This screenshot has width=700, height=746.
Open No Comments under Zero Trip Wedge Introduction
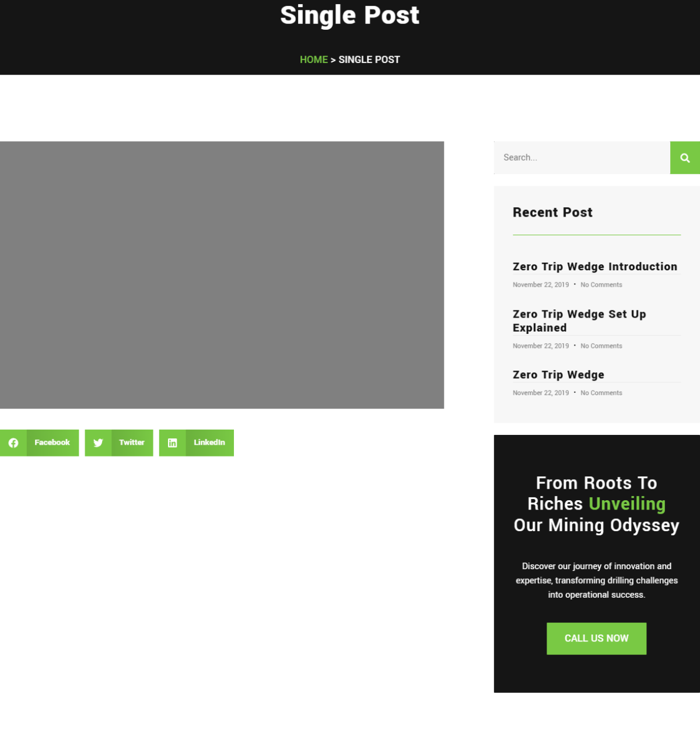click(601, 285)
